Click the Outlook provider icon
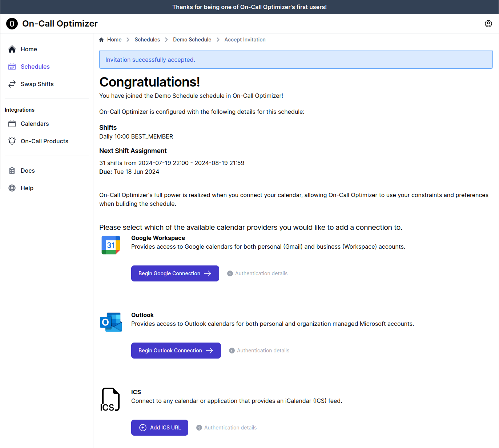This screenshot has height=448, width=499. coord(111,322)
